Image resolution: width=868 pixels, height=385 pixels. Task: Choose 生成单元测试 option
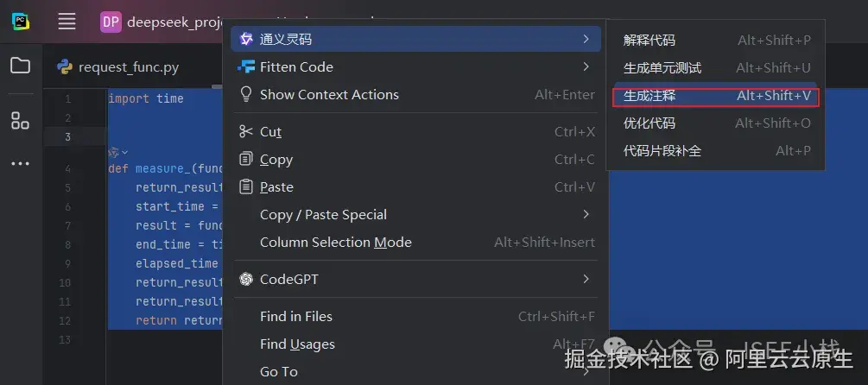[x=662, y=67]
